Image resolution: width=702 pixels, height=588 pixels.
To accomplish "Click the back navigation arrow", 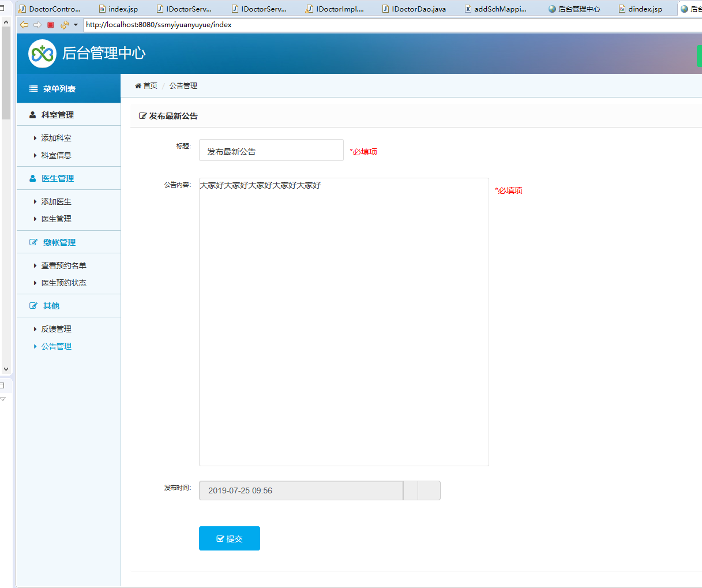I will (x=24, y=25).
